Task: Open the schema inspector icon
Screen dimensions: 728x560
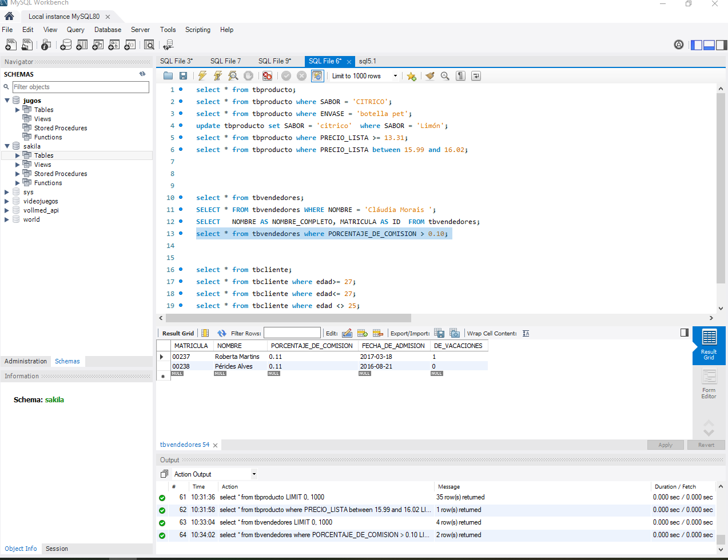Action: click(x=46, y=45)
